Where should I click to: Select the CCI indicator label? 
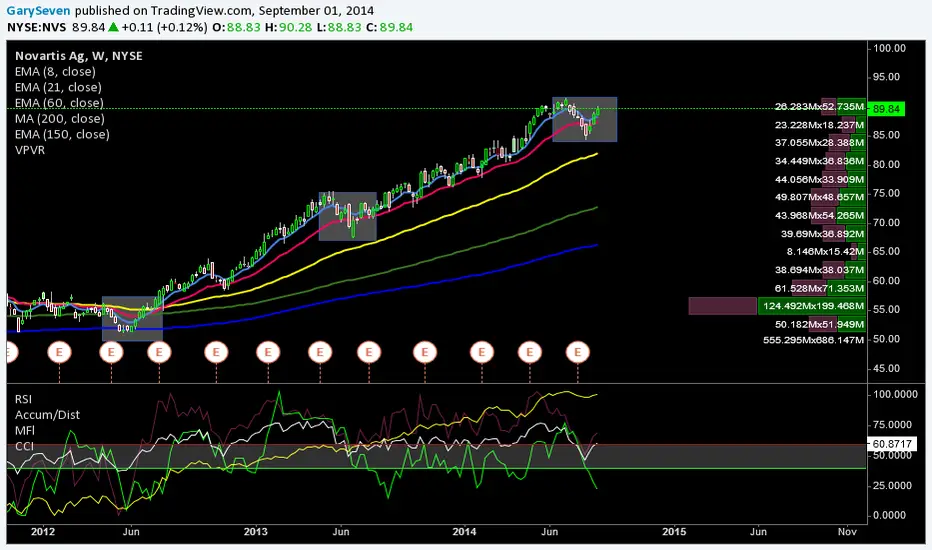coord(24,446)
